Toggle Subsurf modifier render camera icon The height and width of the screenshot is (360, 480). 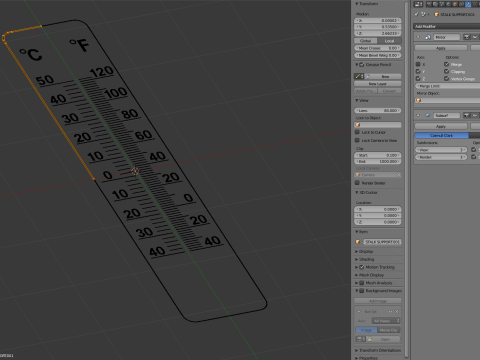click(x=467, y=115)
